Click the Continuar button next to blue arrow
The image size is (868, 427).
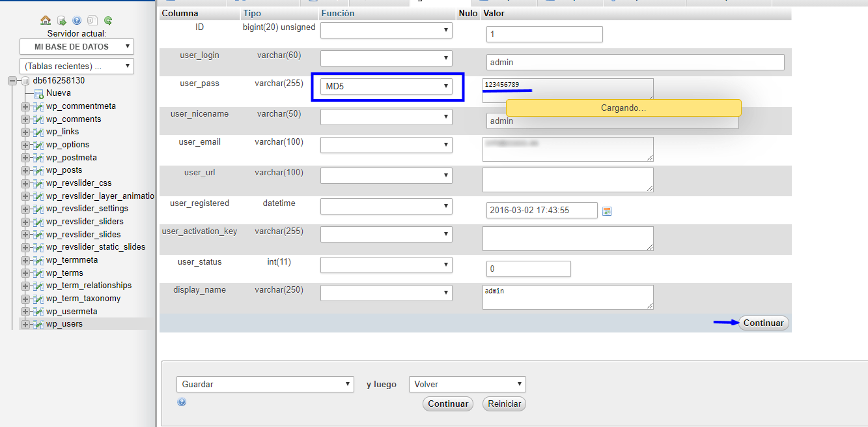point(763,323)
